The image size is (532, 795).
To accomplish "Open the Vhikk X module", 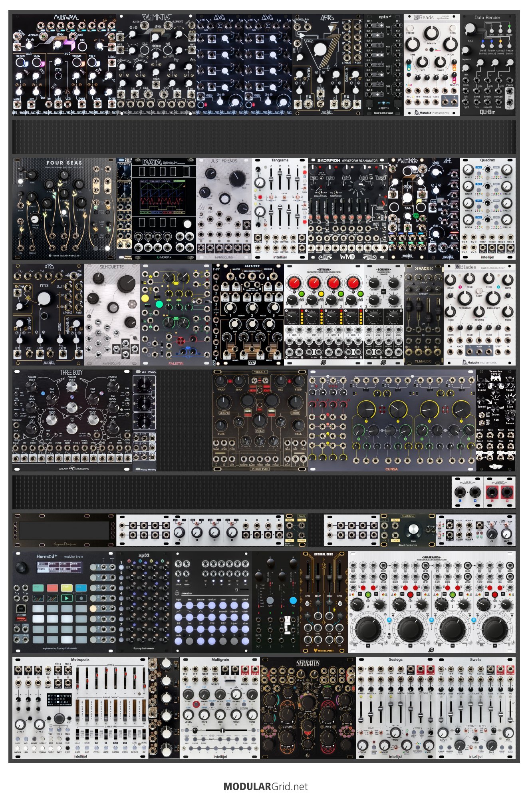I will coord(260,420).
